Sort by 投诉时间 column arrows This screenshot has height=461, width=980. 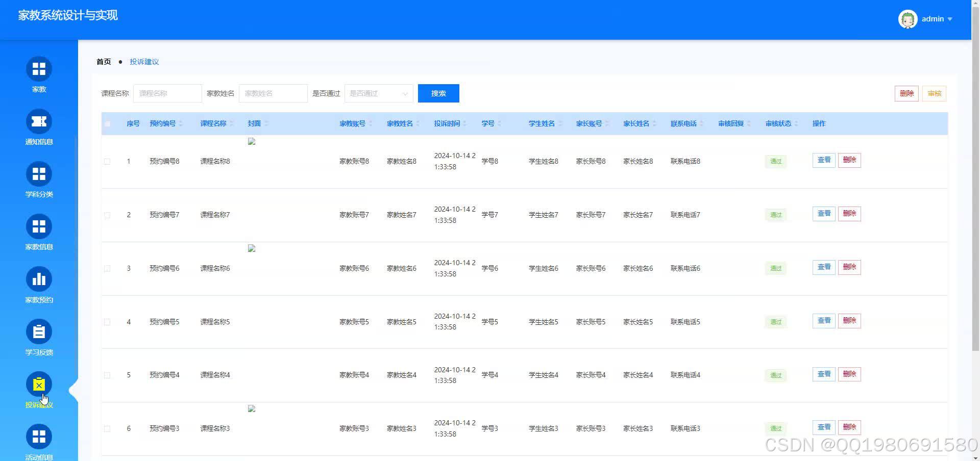[x=464, y=123]
